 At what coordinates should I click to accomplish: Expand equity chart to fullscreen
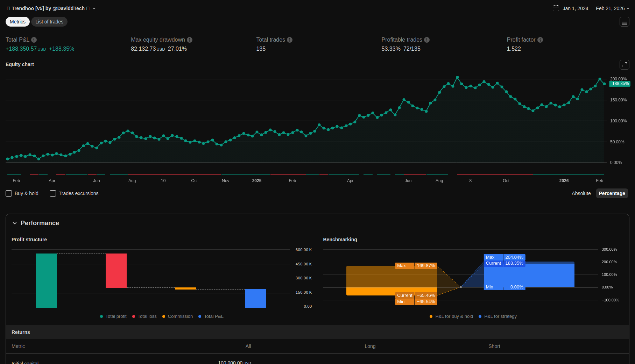point(624,65)
